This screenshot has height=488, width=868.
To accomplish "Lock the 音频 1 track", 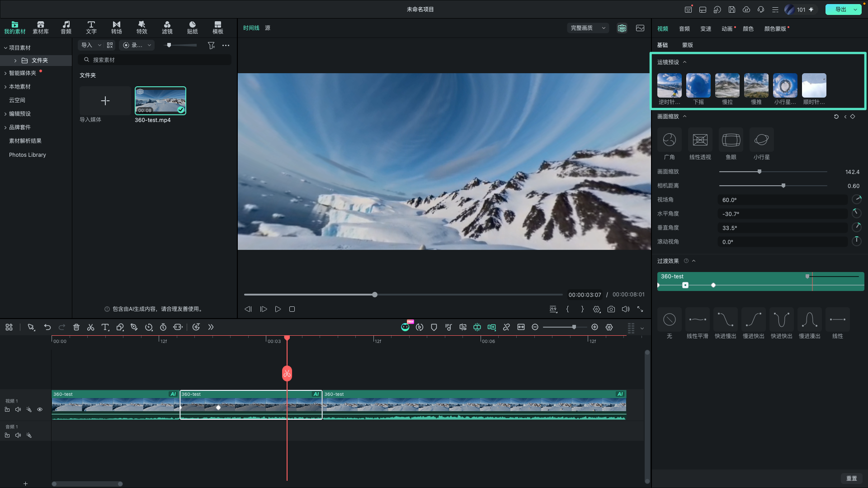I will (7, 435).
